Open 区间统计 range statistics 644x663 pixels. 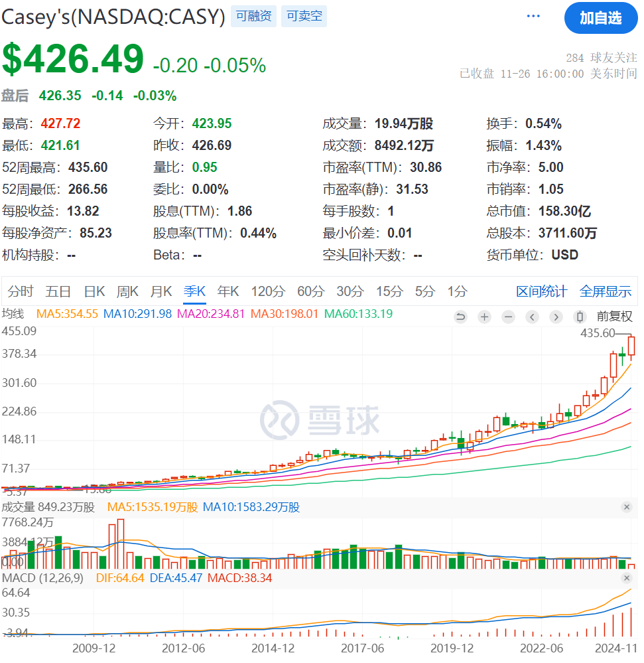point(542,291)
